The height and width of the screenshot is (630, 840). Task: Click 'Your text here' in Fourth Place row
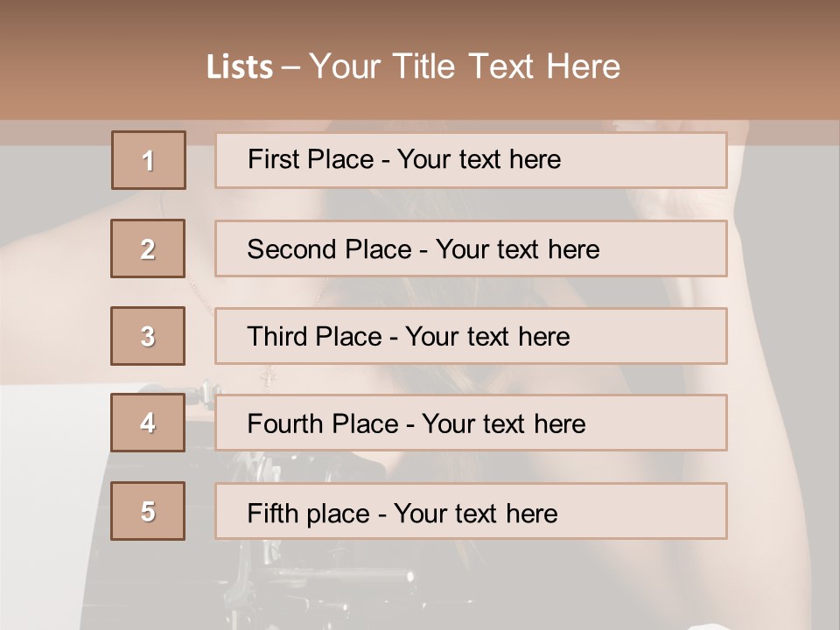pyautogui.click(x=504, y=424)
